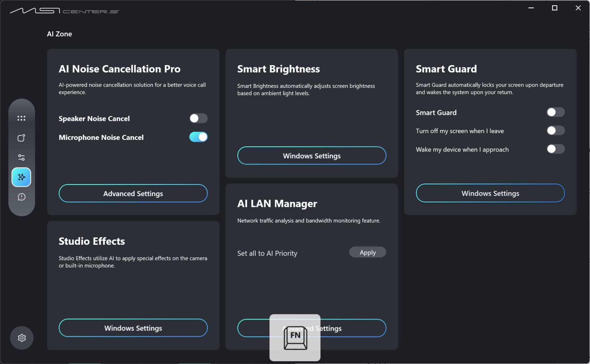Open Smart Guard Windows Settings button

coord(490,193)
